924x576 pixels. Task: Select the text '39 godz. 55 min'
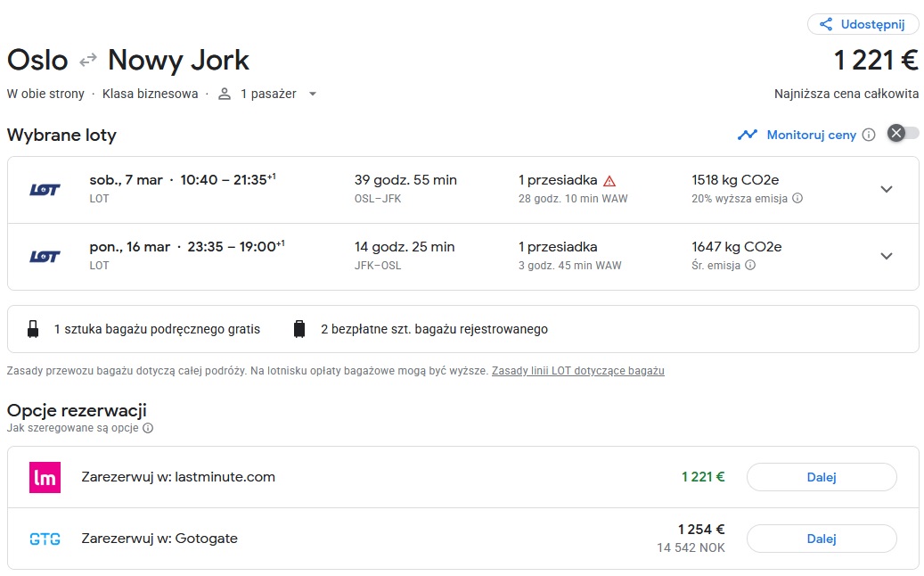405,180
